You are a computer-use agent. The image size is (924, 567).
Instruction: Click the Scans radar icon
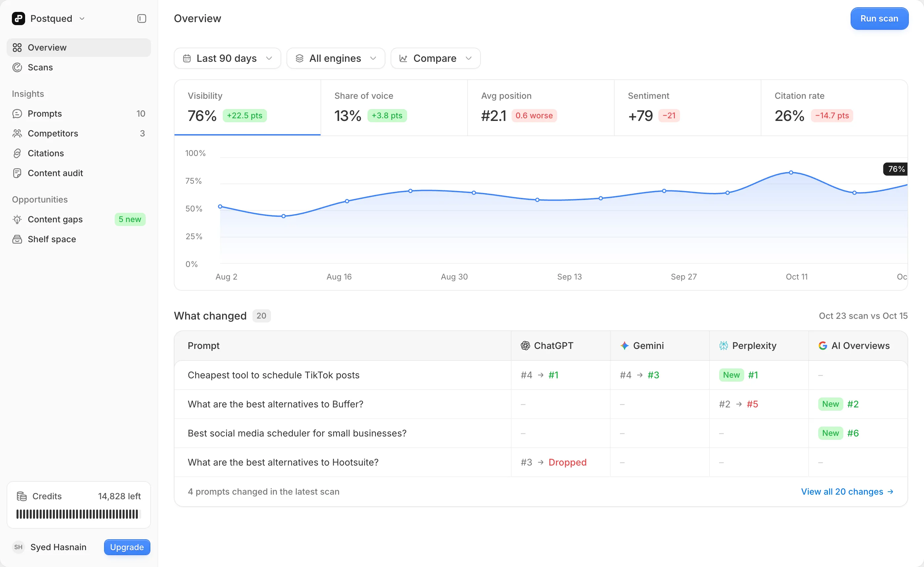tap(17, 67)
